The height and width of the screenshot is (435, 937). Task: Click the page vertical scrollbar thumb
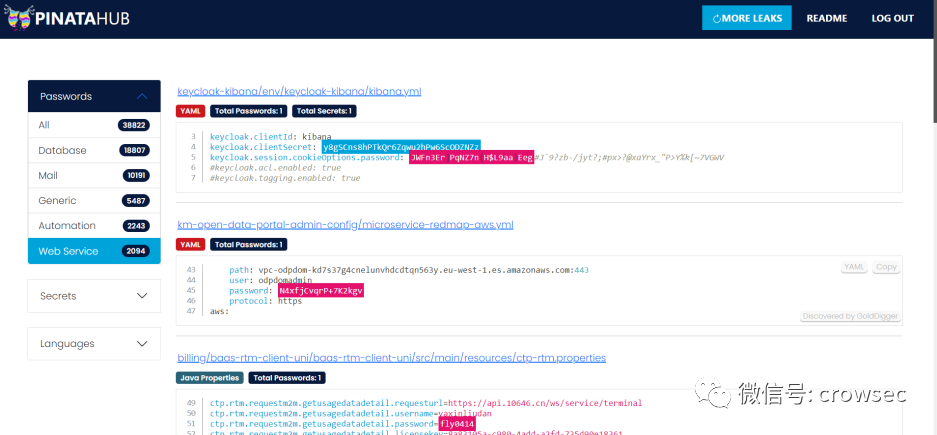coord(933,62)
